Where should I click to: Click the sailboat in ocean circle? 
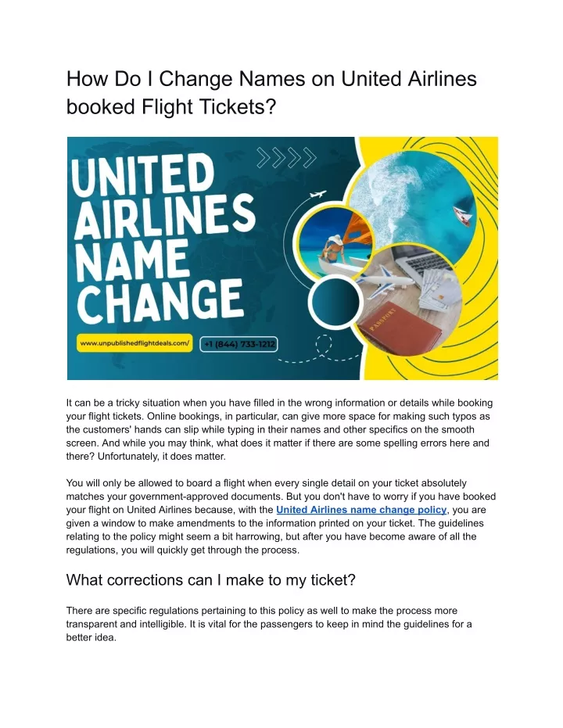tap(463, 216)
